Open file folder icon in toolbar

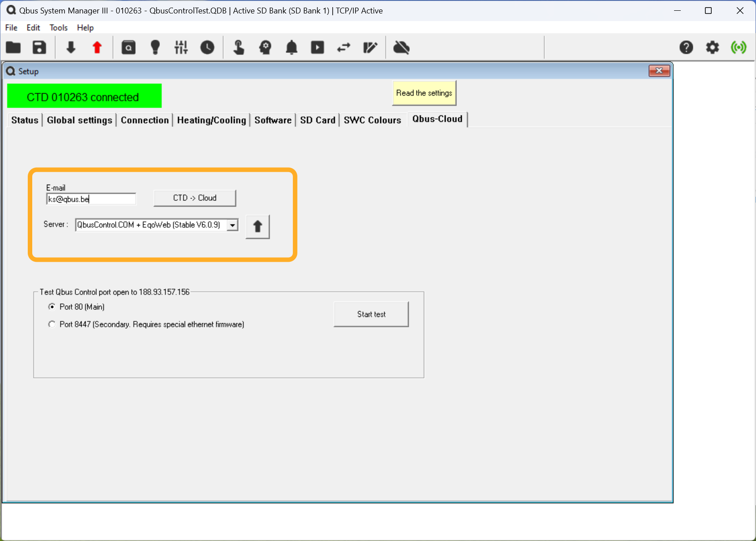coord(13,47)
